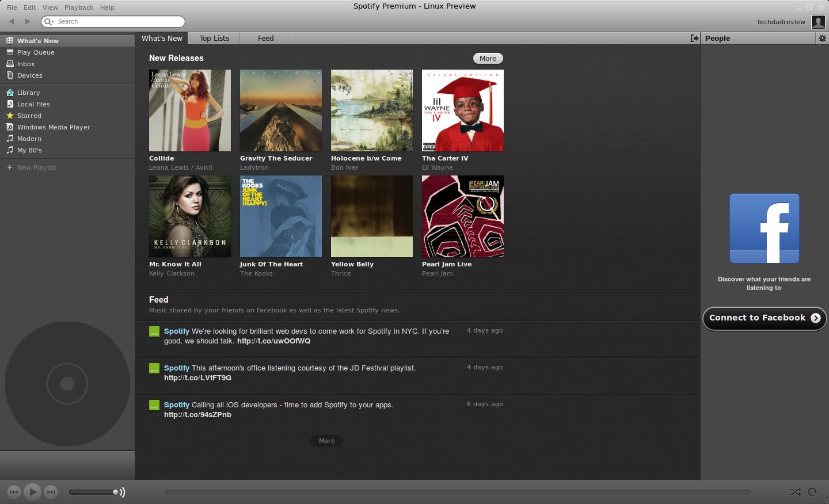Open link http://t.co/uwOOfWQ in feed

(273, 341)
